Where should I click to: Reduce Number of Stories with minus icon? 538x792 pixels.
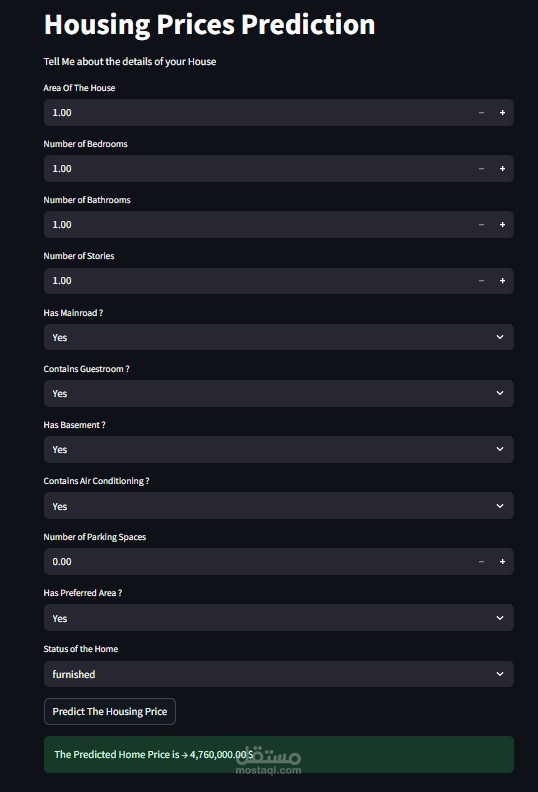pyautogui.click(x=481, y=281)
